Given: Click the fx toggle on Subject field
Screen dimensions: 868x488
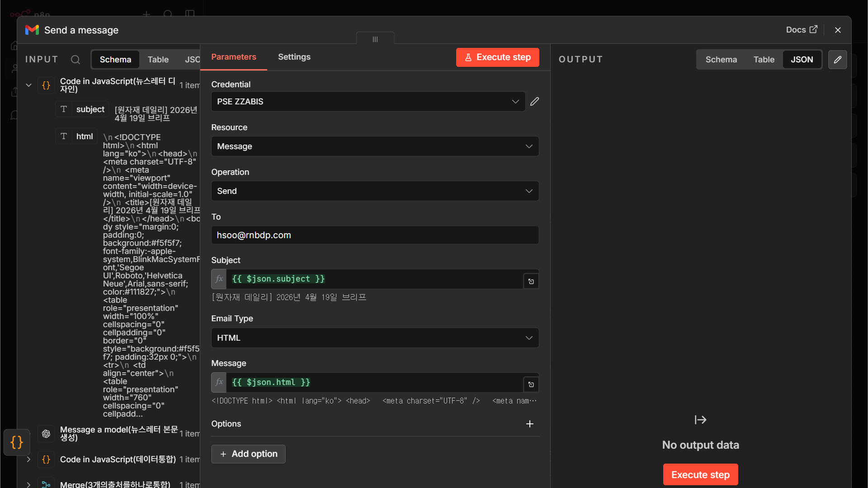Looking at the screenshot, I should click(219, 279).
